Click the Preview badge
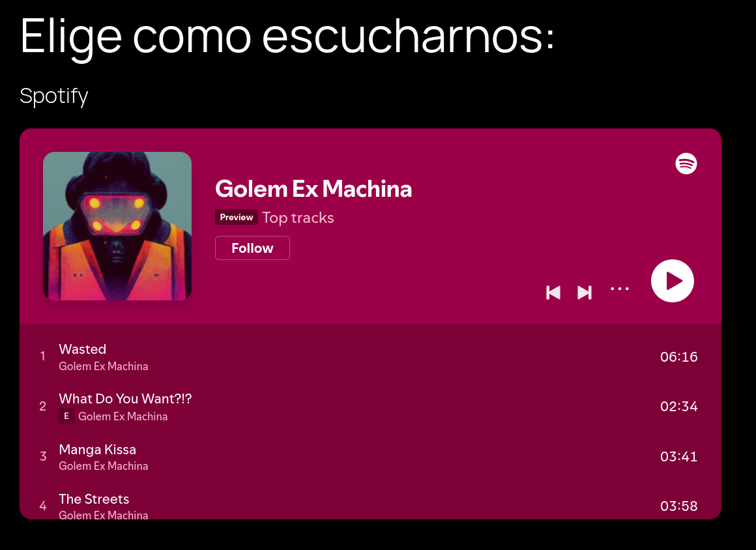 coord(236,218)
